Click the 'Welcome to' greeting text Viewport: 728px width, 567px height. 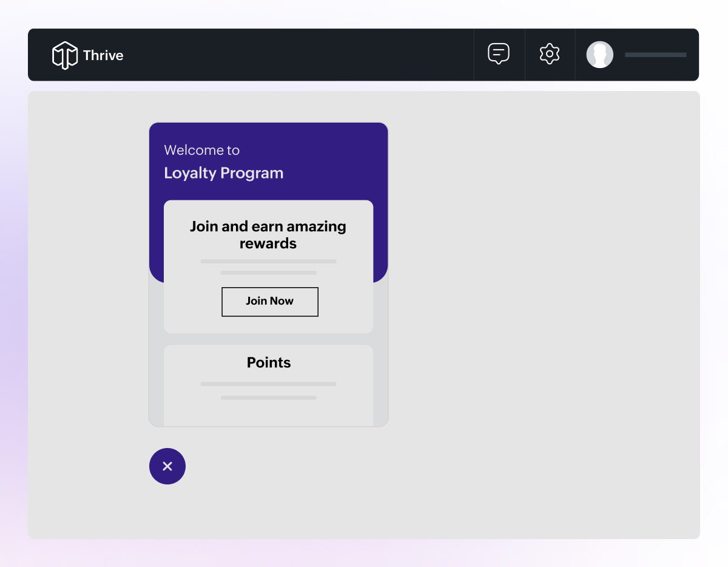coord(201,150)
